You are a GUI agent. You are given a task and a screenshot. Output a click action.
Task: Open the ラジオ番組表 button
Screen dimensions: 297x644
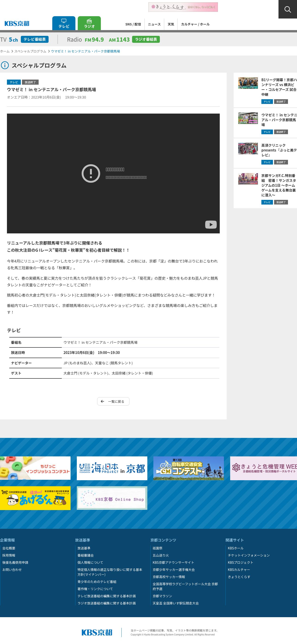coord(146,39)
